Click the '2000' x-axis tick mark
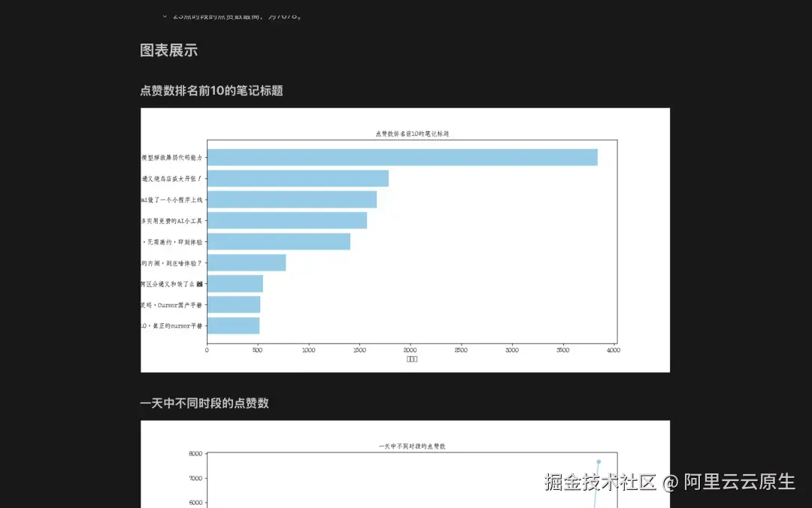The image size is (812, 508). click(411, 349)
